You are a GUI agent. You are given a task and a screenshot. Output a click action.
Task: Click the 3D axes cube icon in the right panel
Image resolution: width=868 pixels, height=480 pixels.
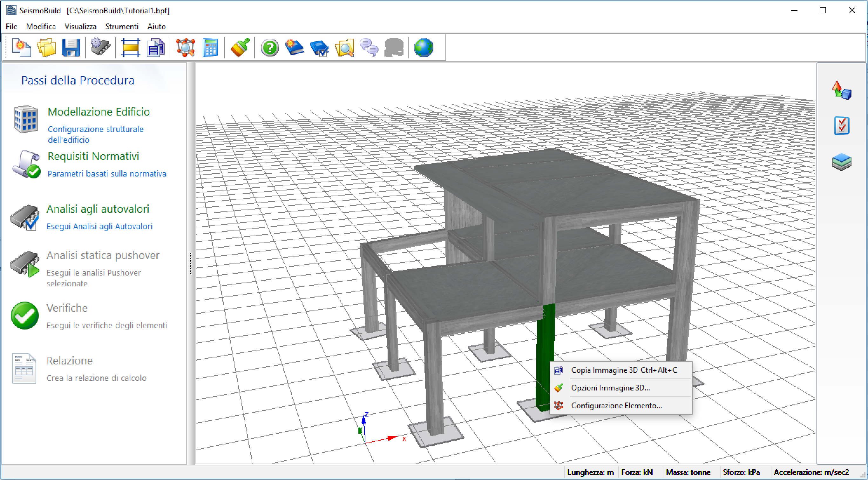point(841,90)
